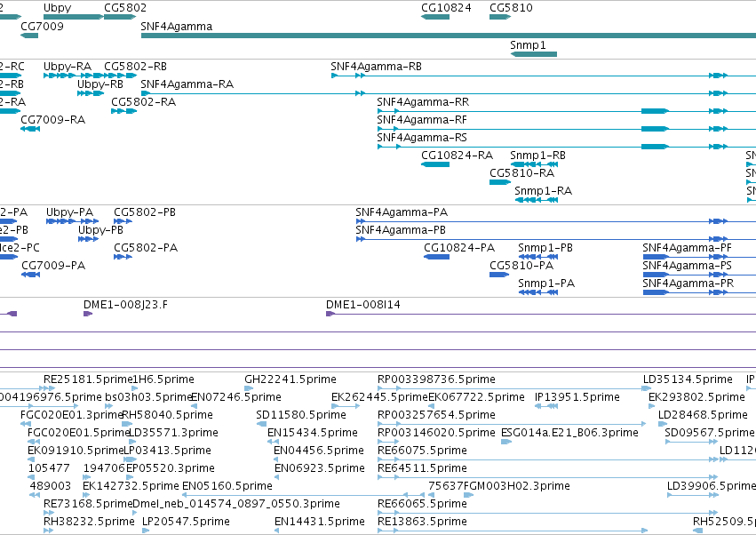Select transcript CG7009-RA
This screenshot has height=535, width=756.
pos(30,129)
